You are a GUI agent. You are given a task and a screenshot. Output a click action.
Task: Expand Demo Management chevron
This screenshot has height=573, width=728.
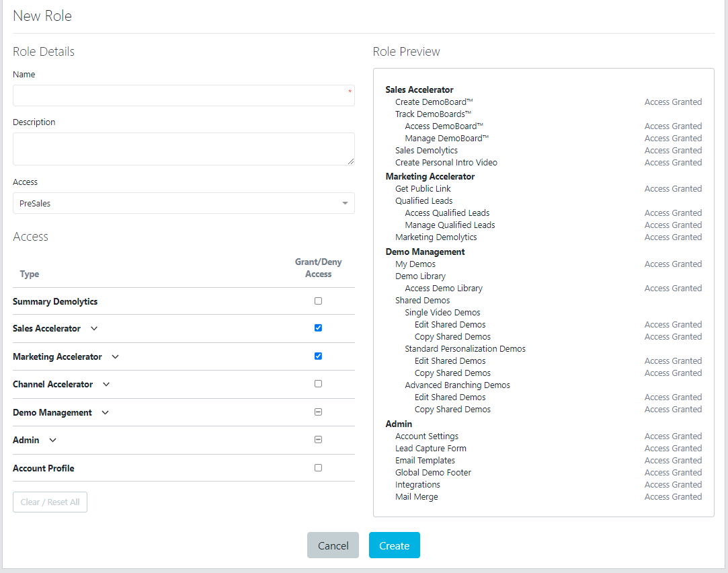(x=106, y=412)
